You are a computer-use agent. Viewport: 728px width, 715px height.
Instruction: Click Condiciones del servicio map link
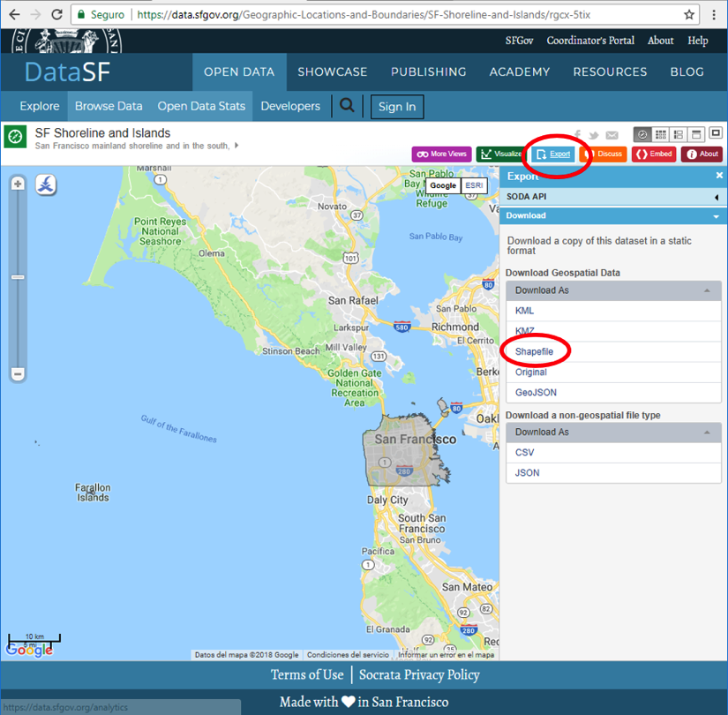(348, 655)
